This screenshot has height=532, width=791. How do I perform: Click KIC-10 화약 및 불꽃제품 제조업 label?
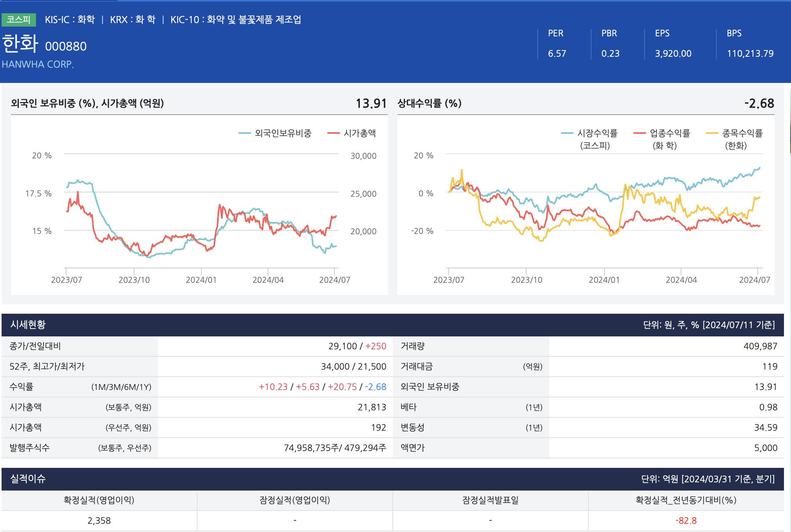pyautogui.click(x=236, y=20)
